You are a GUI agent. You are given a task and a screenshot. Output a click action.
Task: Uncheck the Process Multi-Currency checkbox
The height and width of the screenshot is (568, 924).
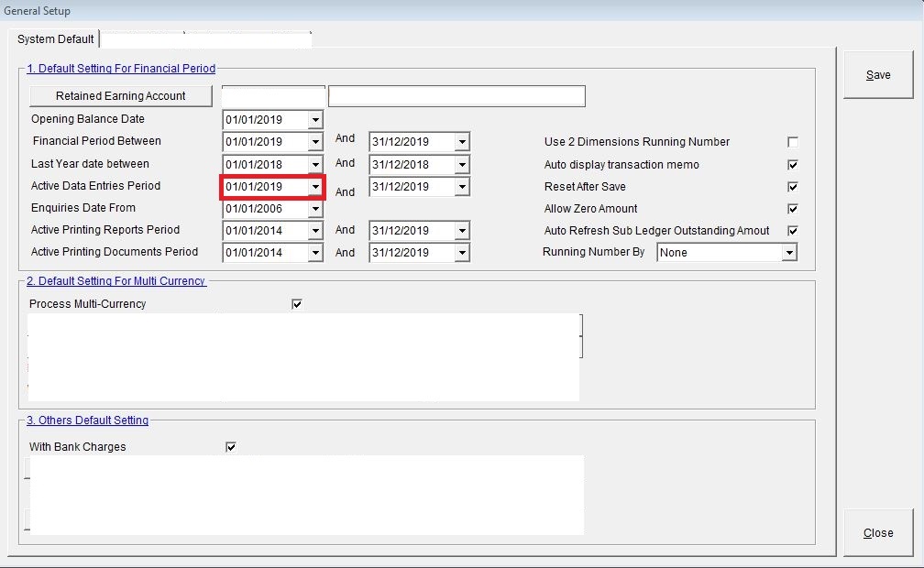[297, 304]
